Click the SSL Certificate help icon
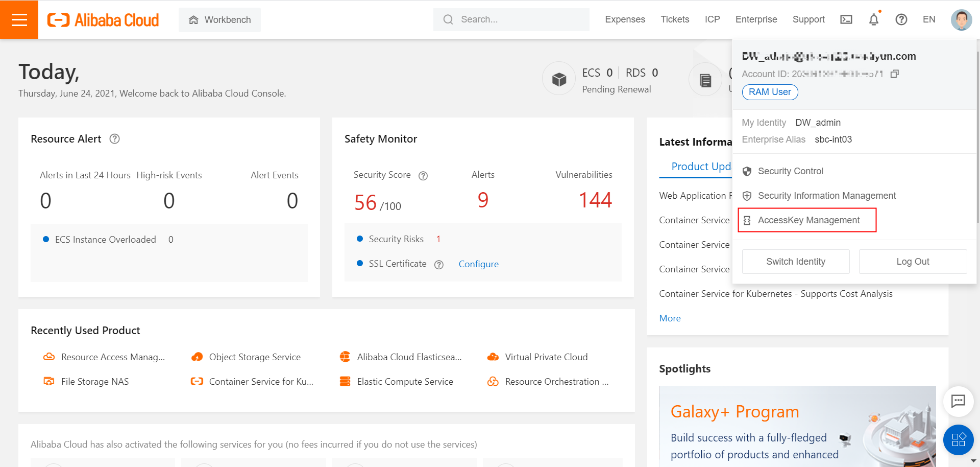The height and width of the screenshot is (467, 980). [439, 265]
